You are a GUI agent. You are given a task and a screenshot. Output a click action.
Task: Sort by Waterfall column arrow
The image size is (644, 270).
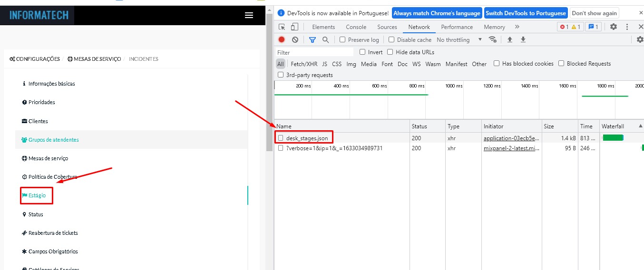coord(640,126)
